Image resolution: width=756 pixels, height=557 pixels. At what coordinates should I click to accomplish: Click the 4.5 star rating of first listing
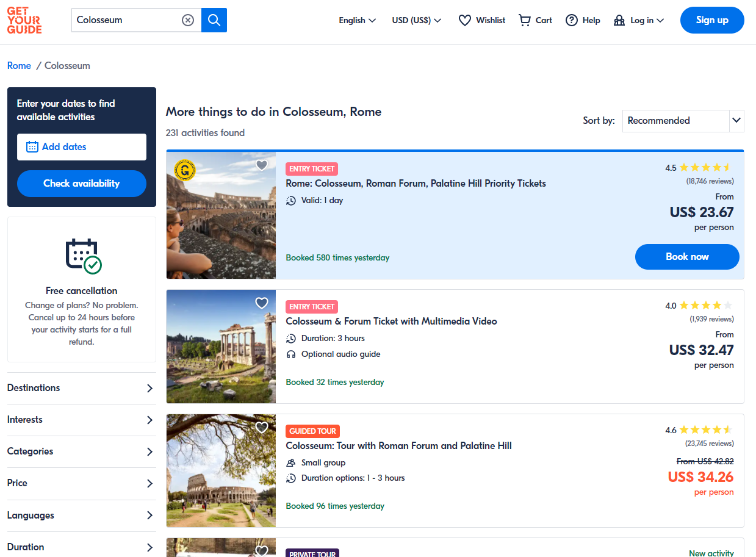699,168
